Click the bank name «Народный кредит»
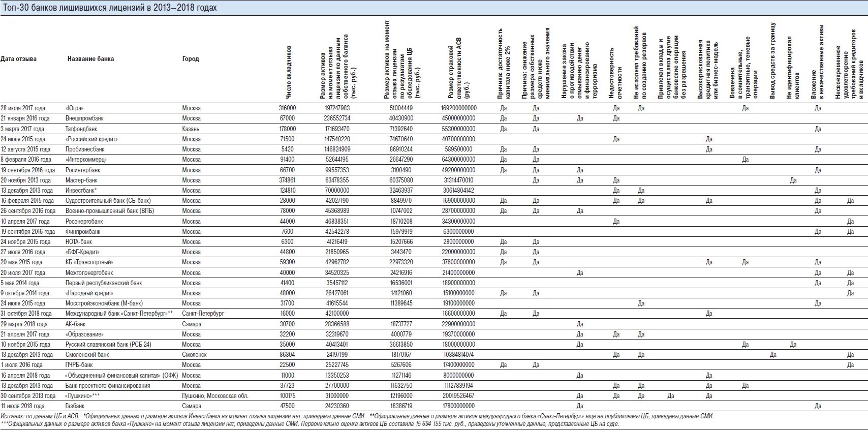Image resolution: width=868 pixels, height=430 pixels. (x=89, y=293)
